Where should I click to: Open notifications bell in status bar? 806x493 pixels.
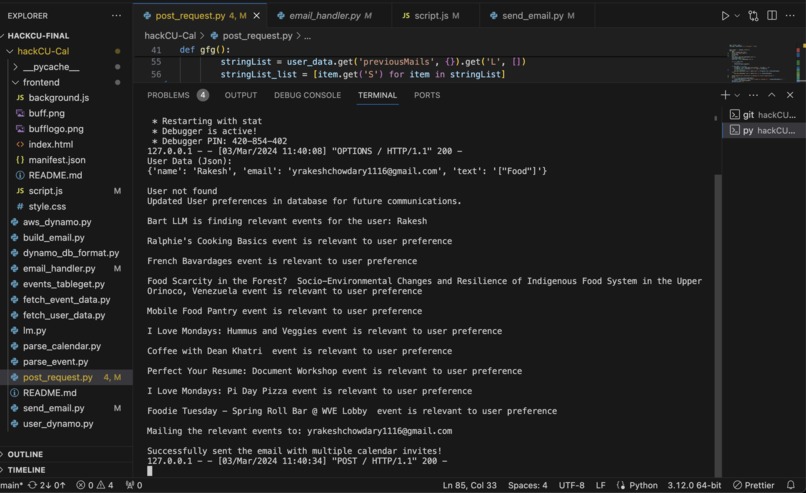(791, 485)
